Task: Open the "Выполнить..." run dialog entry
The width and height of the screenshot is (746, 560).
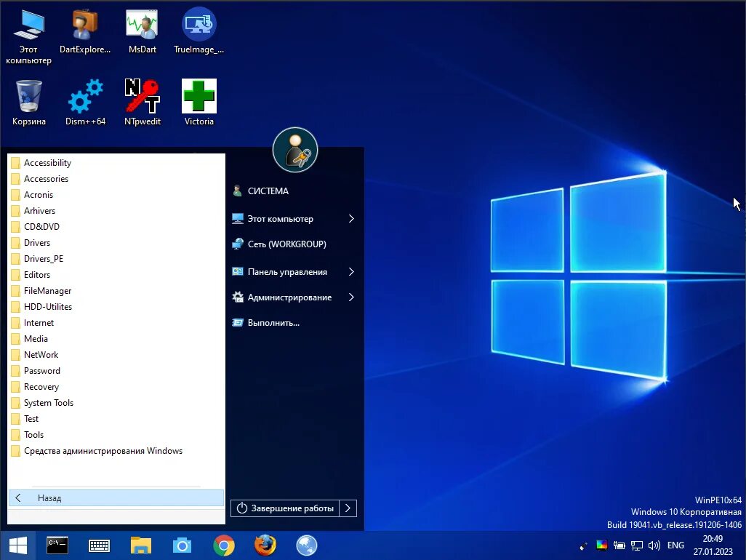Action: point(266,323)
